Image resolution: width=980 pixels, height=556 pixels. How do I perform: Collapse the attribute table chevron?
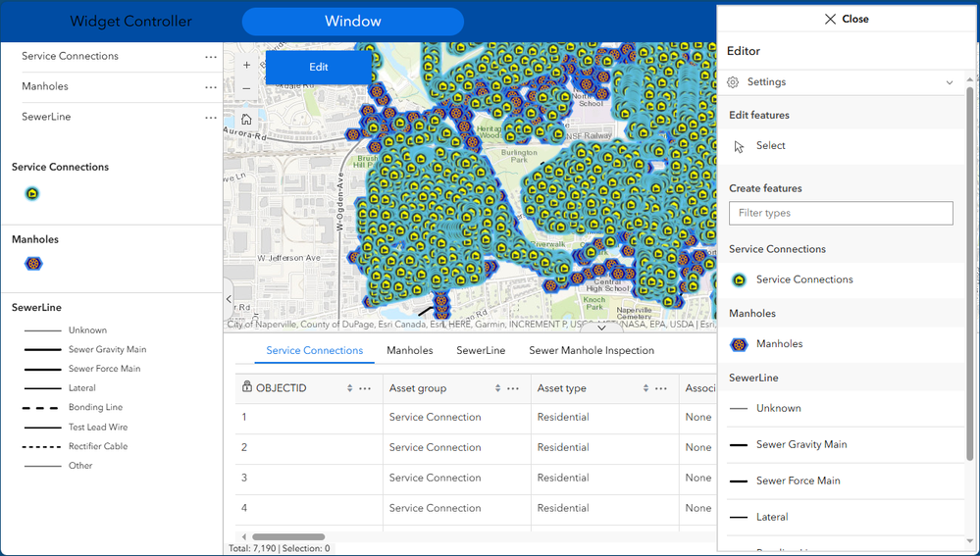point(601,328)
